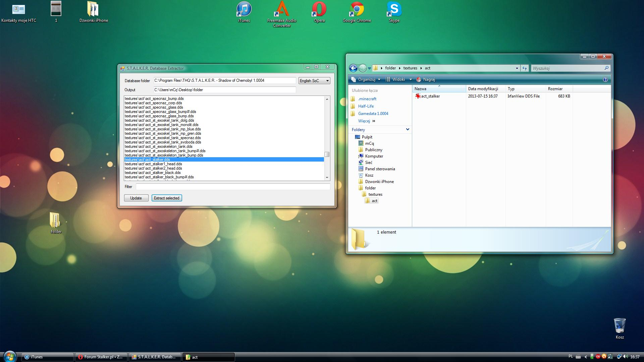Click the Output path field
The image size is (644, 362).
click(x=225, y=90)
